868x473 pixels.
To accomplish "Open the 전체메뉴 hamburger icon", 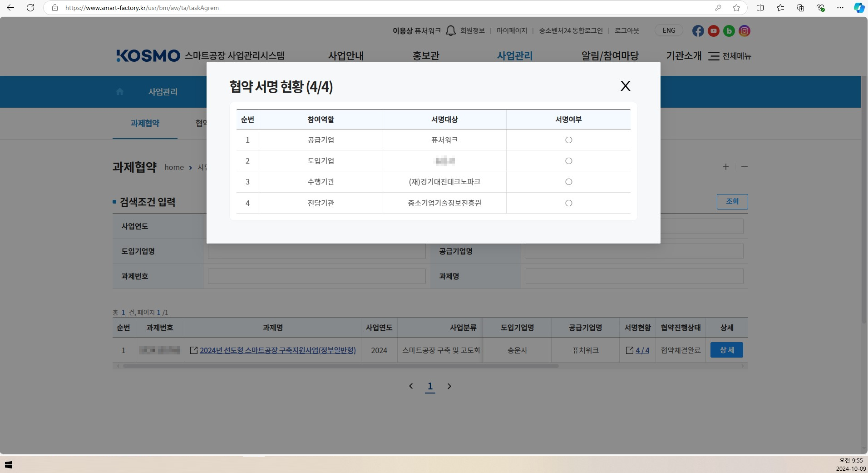I will point(713,56).
